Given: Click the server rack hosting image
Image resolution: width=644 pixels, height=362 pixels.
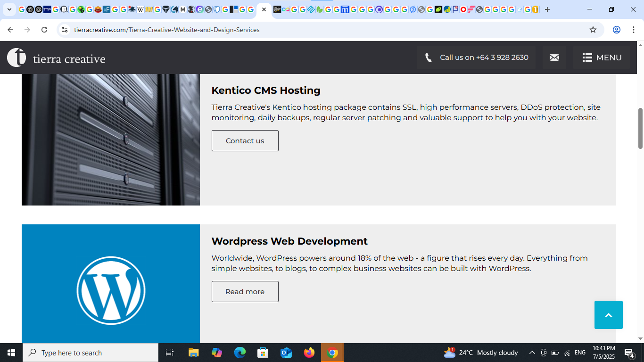Looking at the screenshot, I should click(111, 140).
